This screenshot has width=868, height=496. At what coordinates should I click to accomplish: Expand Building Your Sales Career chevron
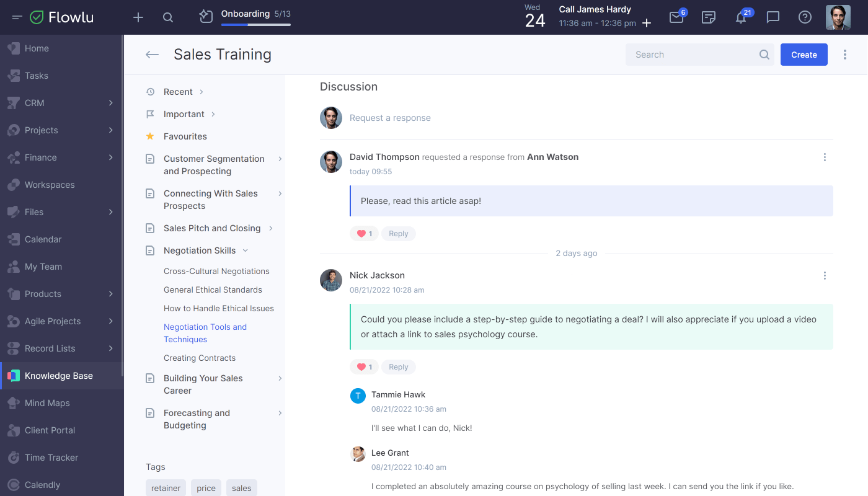pos(280,378)
